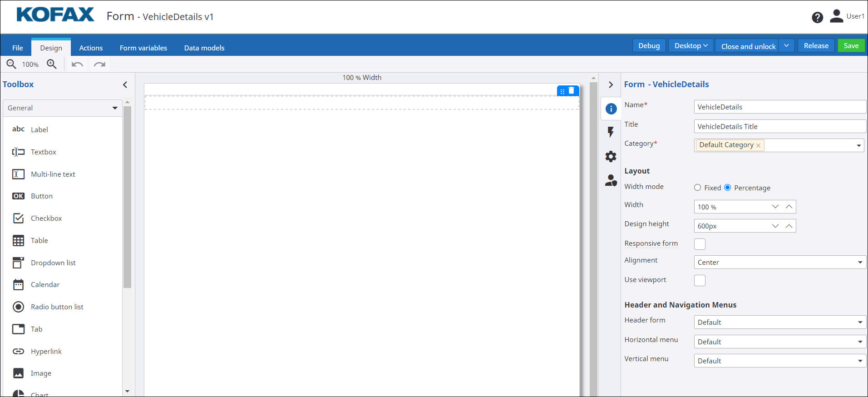Click the zoom in magnifier icon

[x=52, y=64]
